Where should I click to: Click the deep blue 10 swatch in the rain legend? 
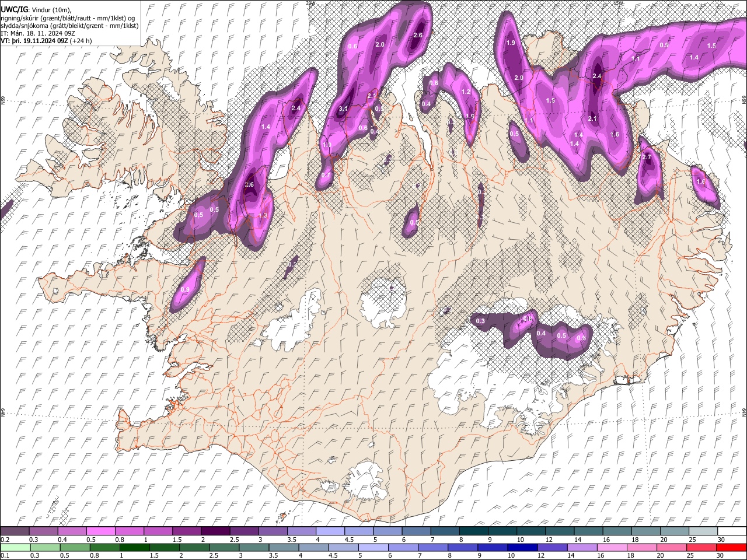(522, 547)
